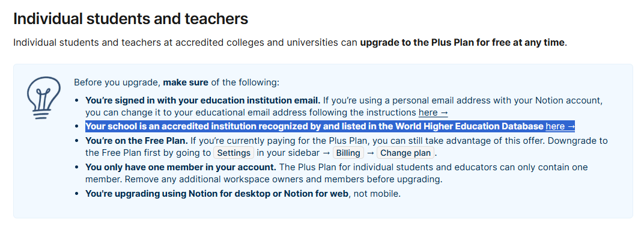The image size is (644, 228).
Task: Open the email change instructions 'here →' link
Action: pos(433,112)
